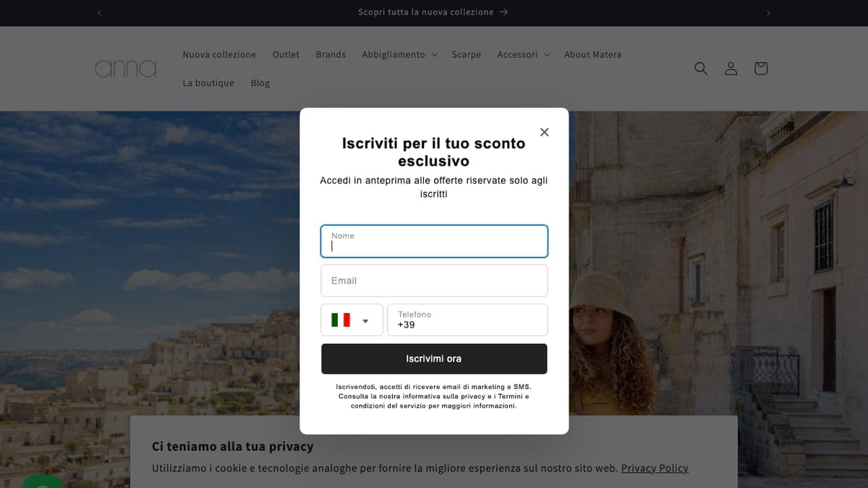Close the discount signup popup
The height and width of the screenshot is (488, 868).
(545, 132)
